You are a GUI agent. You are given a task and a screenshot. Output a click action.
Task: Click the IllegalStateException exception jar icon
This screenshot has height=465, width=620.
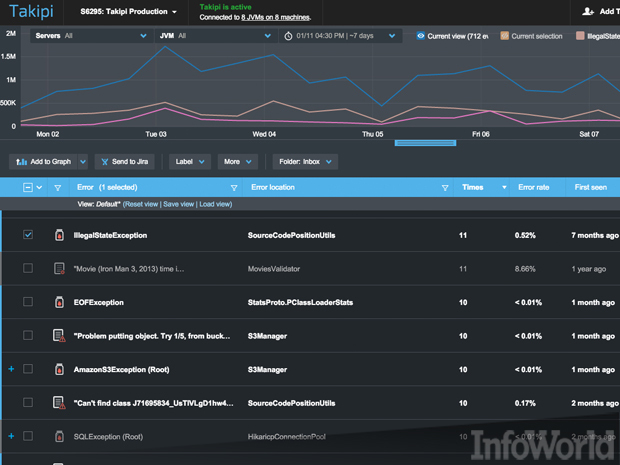pos(59,235)
